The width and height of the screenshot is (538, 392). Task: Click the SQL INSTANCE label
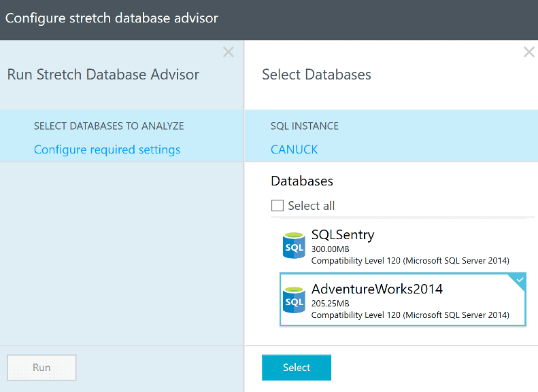[304, 126]
